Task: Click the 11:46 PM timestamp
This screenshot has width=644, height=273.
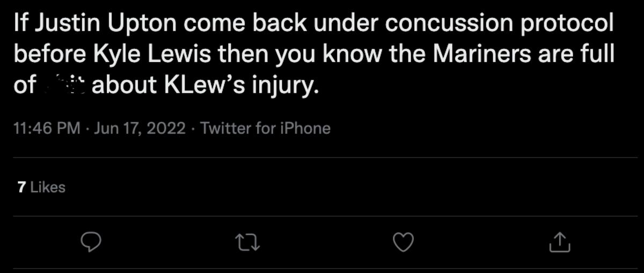Action: [x=46, y=129]
